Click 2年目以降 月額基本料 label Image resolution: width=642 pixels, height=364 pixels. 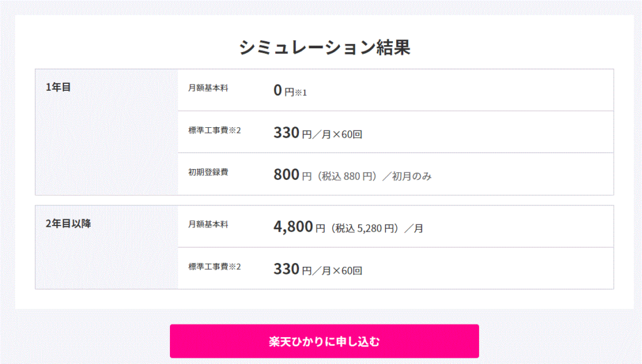208,224
